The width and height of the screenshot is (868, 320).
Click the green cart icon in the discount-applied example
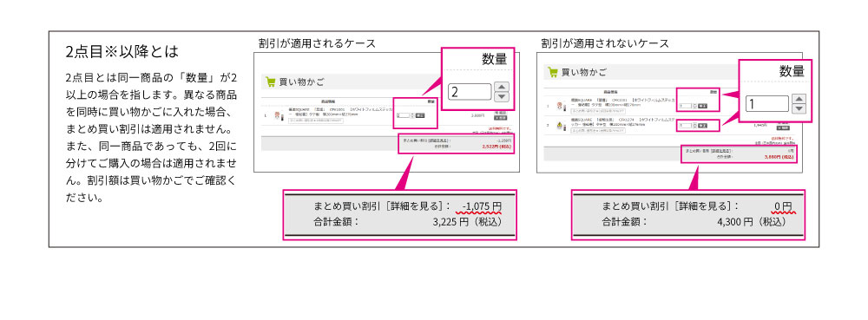tap(271, 82)
